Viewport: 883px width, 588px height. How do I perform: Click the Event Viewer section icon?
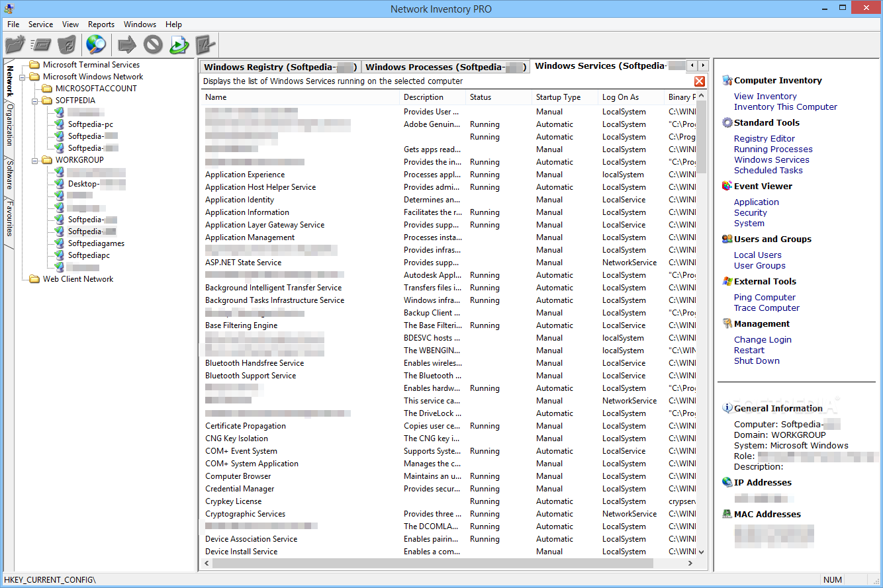727,186
